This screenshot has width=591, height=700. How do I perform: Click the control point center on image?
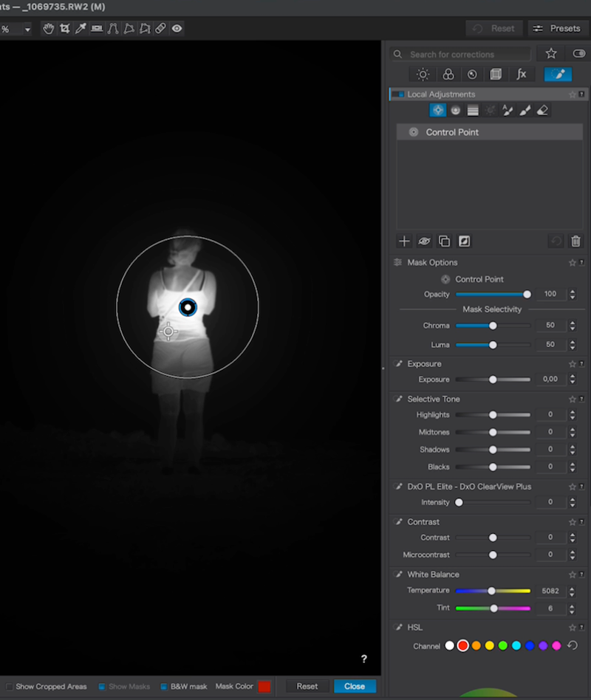pyautogui.click(x=188, y=307)
